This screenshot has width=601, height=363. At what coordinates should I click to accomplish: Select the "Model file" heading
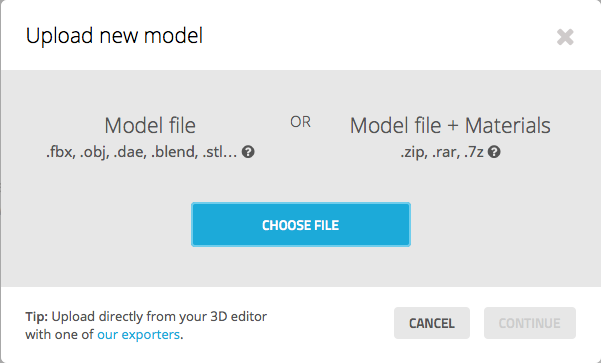150,125
